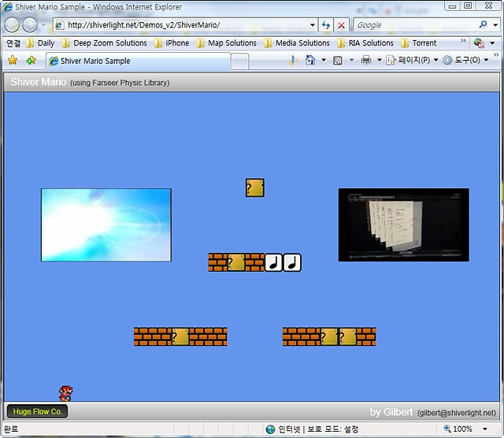Viewport: 504px width, 438px height.
Task: Click the RSS Feeds icon
Action: click(x=338, y=60)
